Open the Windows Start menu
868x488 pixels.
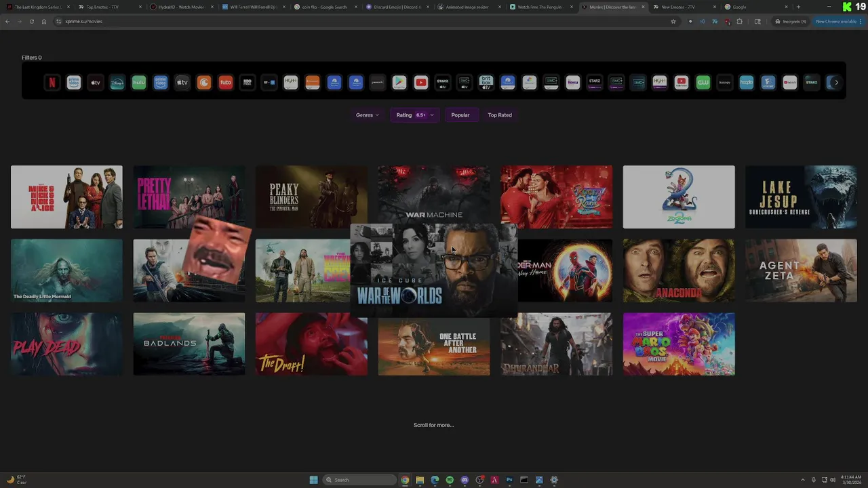click(313, 480)
